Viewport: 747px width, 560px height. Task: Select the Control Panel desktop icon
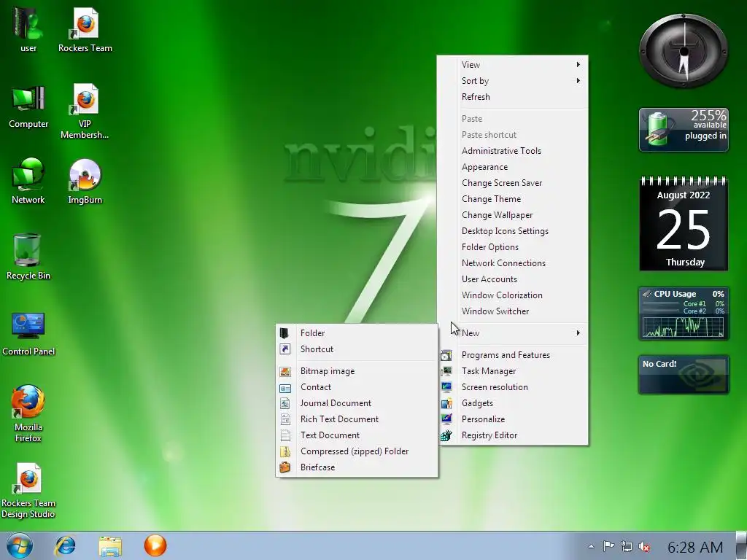tap(28, 333)
